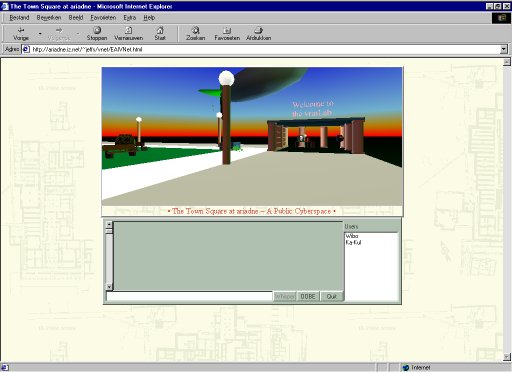This screenshot has height=372, width=512.
Task: Click the chat log scrollbar down arrow
Action: [x=109, y=287]
